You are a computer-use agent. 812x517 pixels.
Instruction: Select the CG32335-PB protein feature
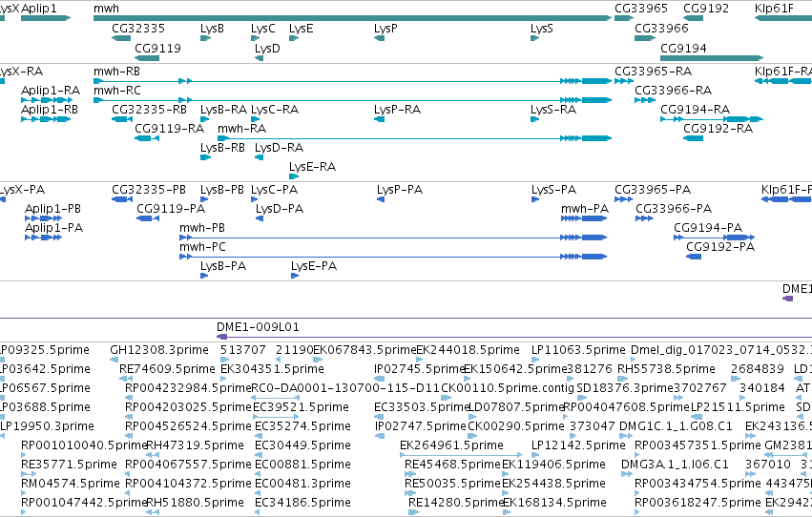pos(122,199)
